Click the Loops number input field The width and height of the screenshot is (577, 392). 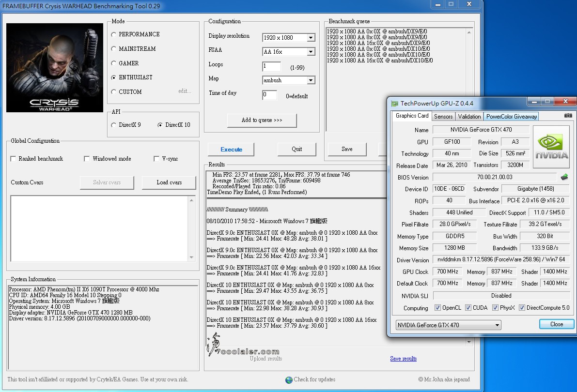272,67
